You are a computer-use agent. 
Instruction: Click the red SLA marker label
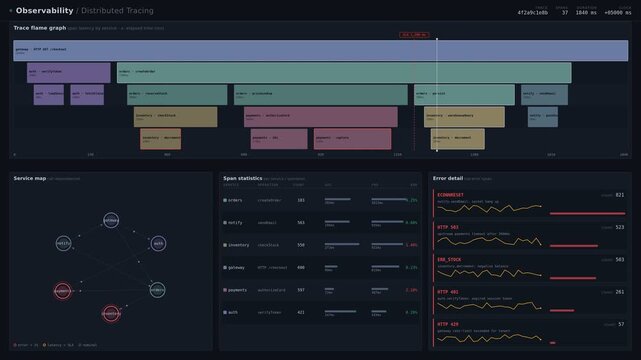(414, 35)
